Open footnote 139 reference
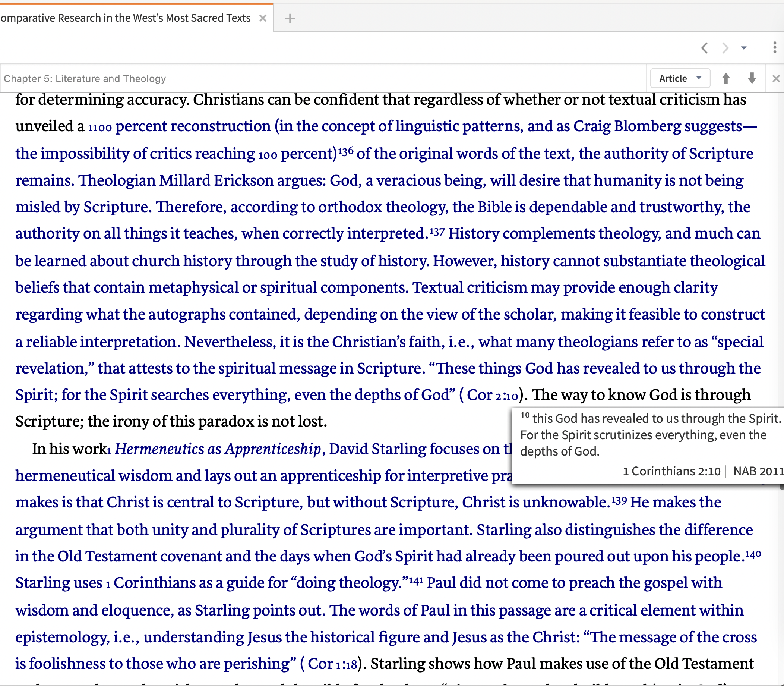Image resolution: width=784 pixels, height=686 pixels. [619, 500]
